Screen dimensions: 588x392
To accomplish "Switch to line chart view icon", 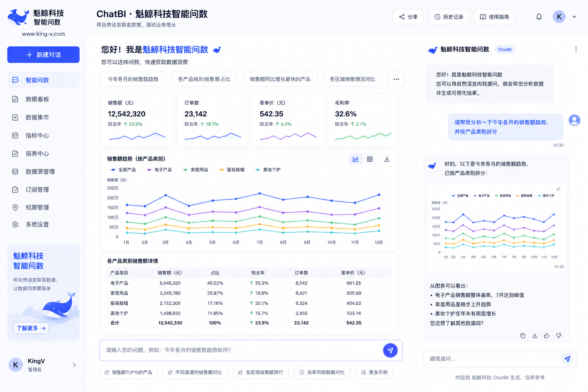I will pos(356,159).
